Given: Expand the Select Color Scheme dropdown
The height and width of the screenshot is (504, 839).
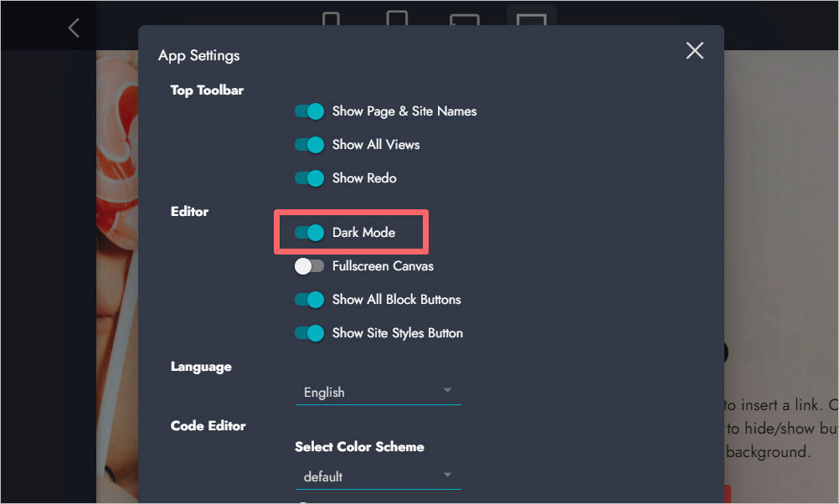Looking at the screenshot, I should tap(378, 476).
